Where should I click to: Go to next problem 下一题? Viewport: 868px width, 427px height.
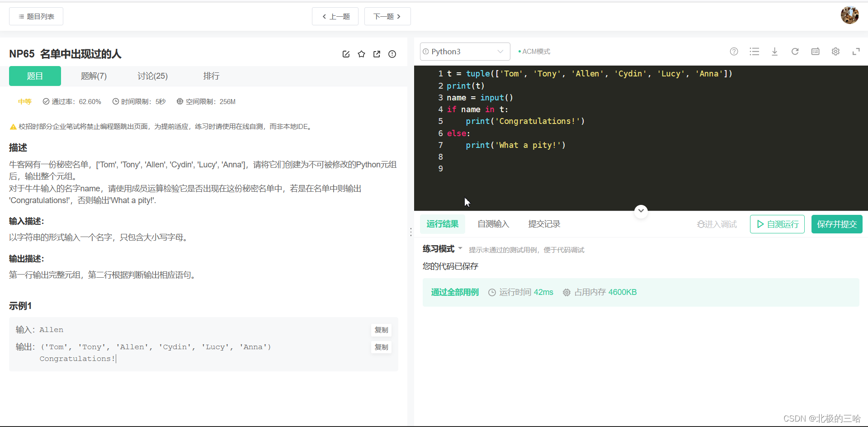click(387, 16)
